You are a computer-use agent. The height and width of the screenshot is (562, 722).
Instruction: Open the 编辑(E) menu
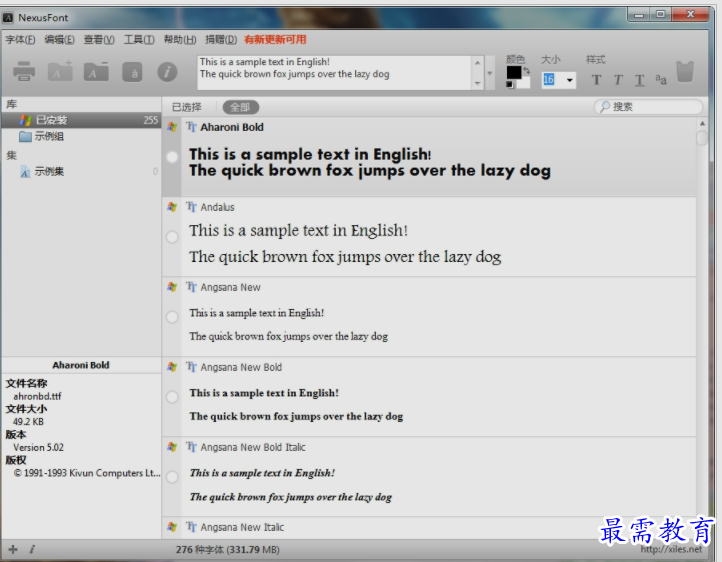(59, 40)
